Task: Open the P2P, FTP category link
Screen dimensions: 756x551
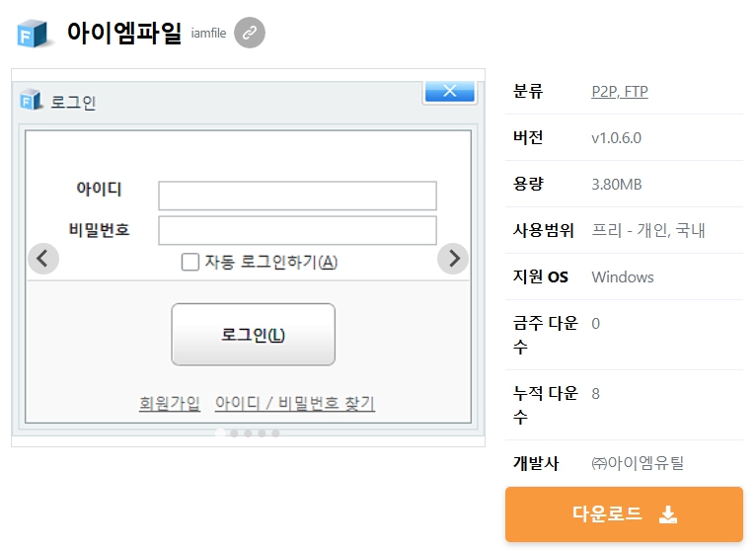Action: (x=620, y=91)
